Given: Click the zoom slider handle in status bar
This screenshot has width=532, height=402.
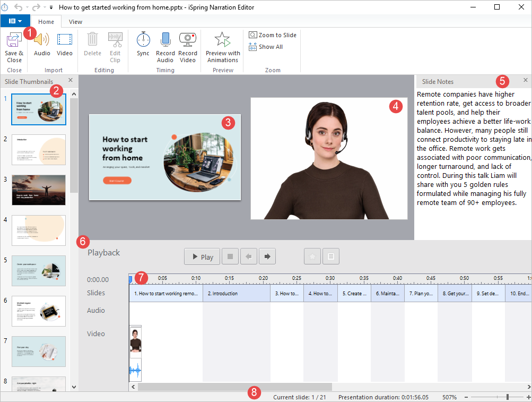Looking at the screenshot, I should [508, 397].
